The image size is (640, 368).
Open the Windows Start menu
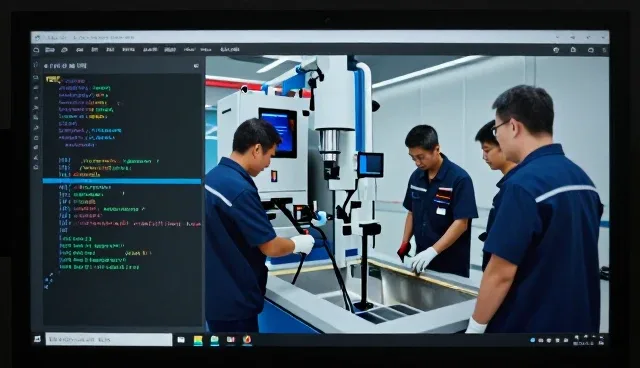click(x=37, y=339)
